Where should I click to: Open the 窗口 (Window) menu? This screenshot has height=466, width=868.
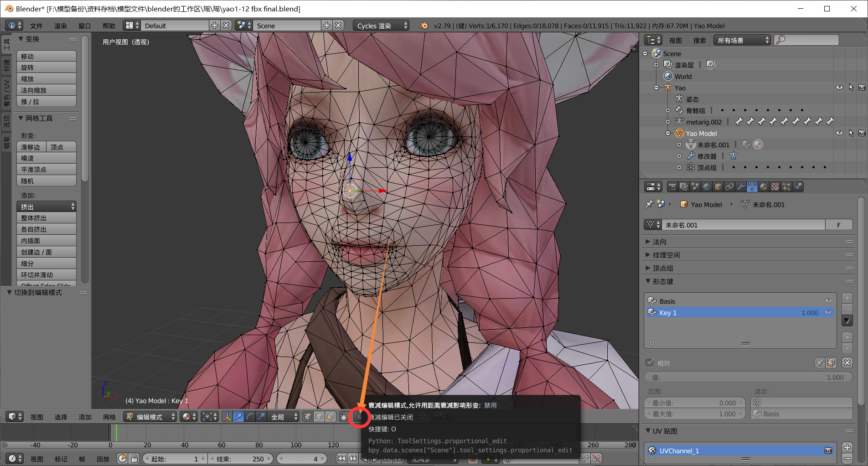[85, 26]
